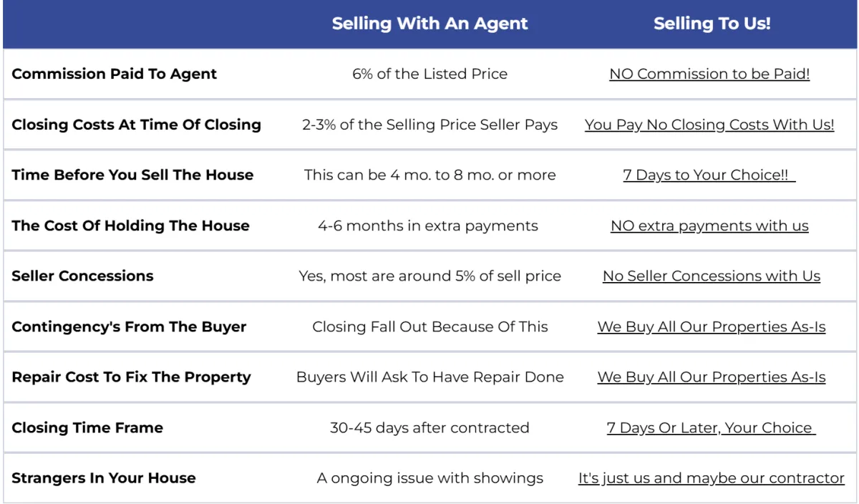The height and width of the screenshot is (504, 859).
Task: Select the "Selling With An Agent" column header
Action: pyautogui.click(x=429, y=24)
